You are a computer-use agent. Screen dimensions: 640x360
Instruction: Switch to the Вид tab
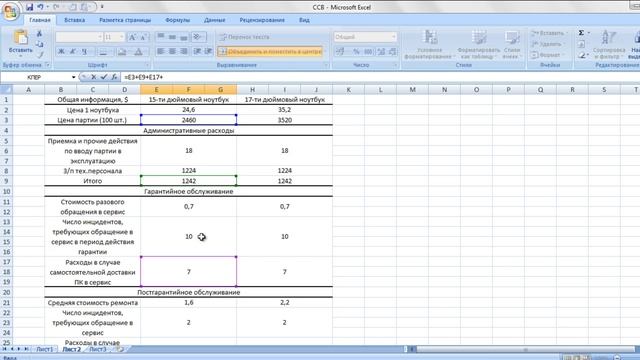pos(304,20)
